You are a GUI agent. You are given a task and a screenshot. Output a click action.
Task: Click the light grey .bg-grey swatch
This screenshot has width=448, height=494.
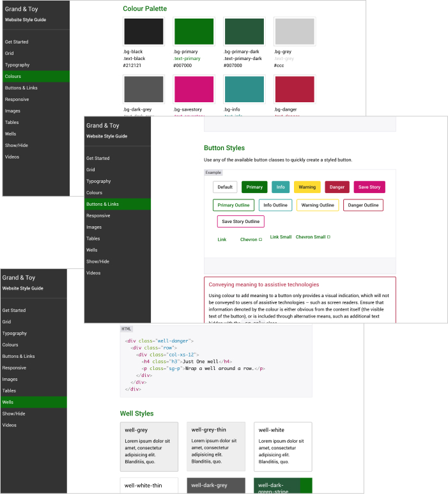pos(294,31)
